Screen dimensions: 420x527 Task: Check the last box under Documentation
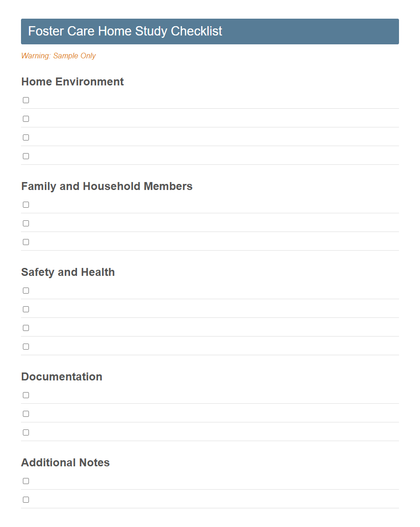26,432
